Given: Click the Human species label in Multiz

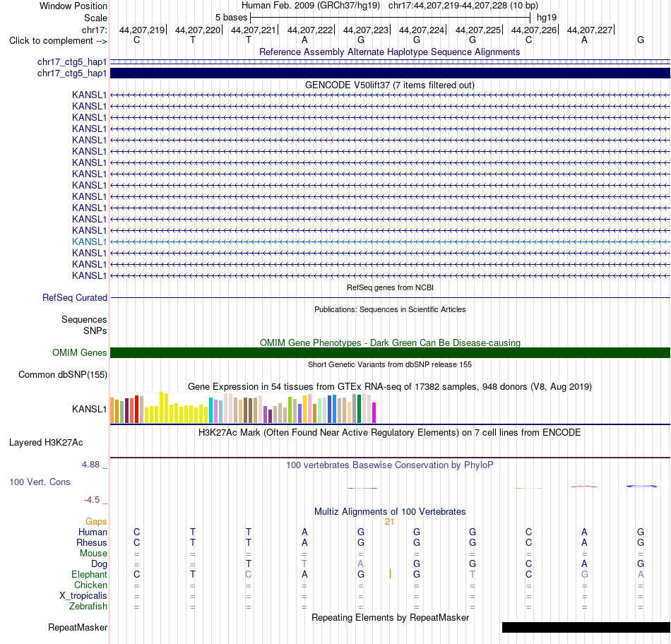Looking at the screenshot, I should tap(93, 532).
